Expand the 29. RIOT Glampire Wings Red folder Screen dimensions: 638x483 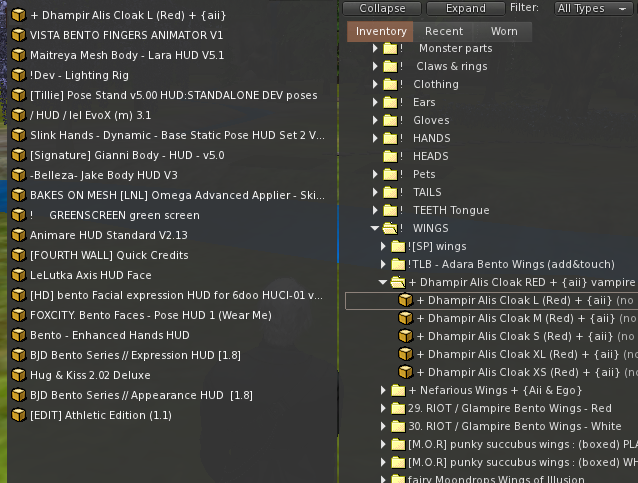click(x=383, y=408)
